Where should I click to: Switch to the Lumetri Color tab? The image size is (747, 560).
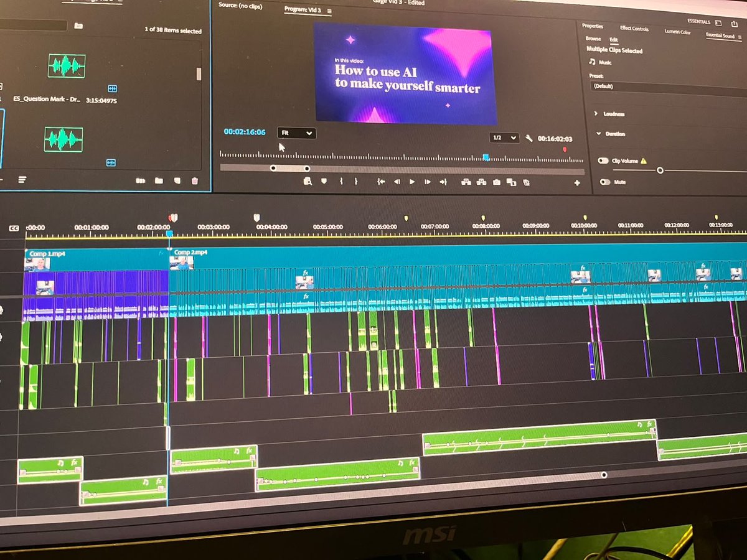677,32
